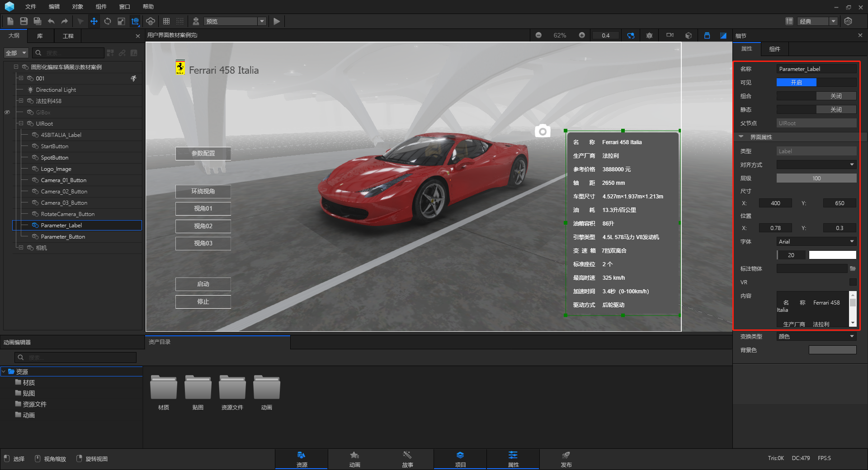Image resolution: width=868 pixels, height=470 pixels.
Task: Click the 参数配置 button in viewport
Action: (x=203, y=154)
